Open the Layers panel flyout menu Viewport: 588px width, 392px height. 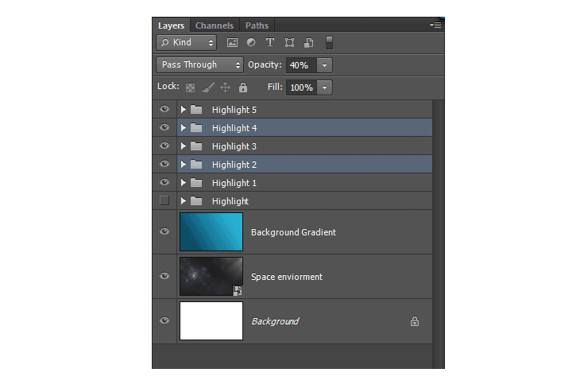click(435, 25)
